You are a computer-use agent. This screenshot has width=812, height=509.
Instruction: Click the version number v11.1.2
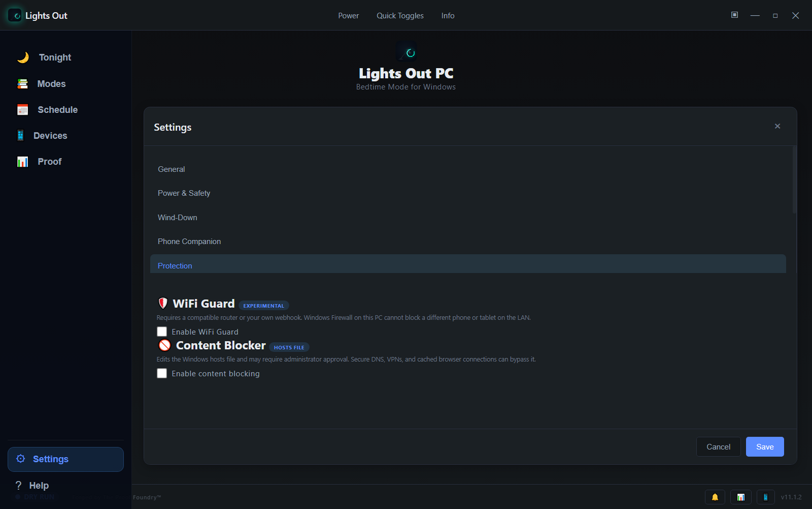pyautogui.click(x=791, y=497)
